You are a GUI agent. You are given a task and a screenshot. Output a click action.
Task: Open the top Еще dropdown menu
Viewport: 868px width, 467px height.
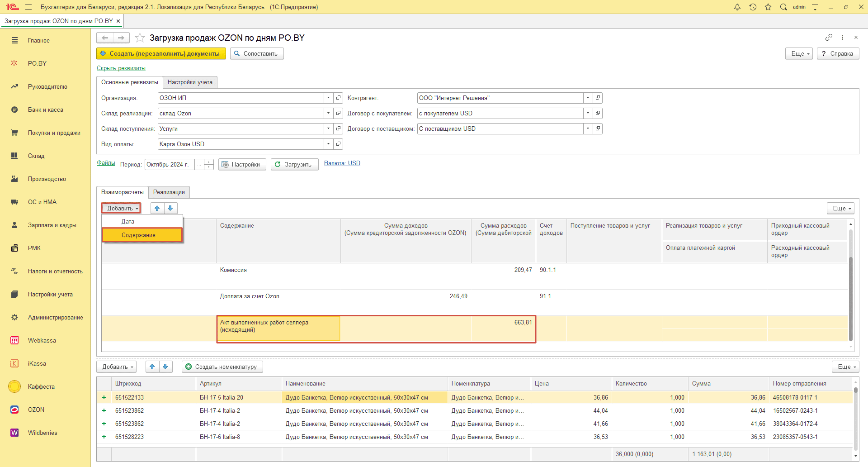[x=799, y=53]
